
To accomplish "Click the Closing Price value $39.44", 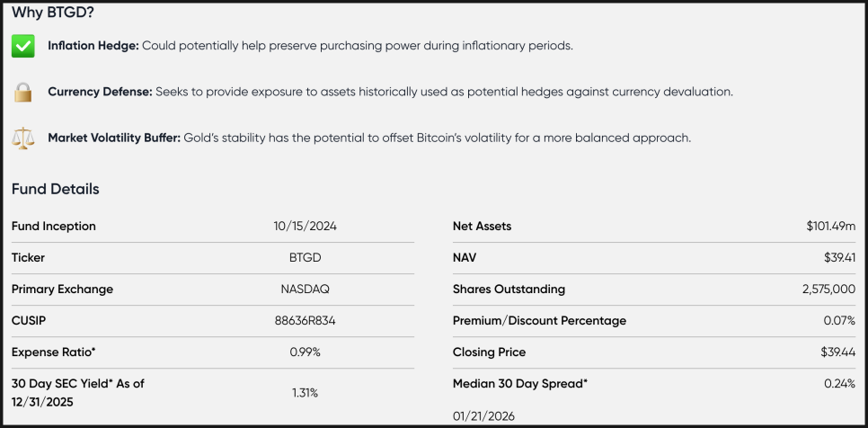I will (838, 352).
